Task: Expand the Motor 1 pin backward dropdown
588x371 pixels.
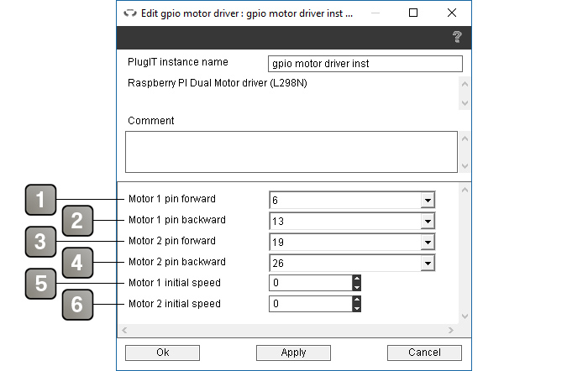Action: pos(427,221)
